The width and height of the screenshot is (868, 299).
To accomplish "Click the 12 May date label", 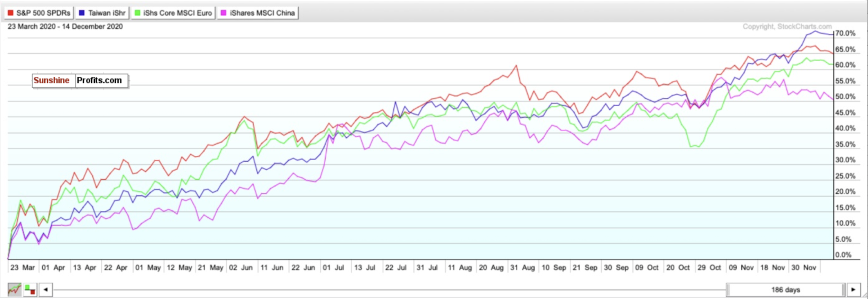I will [180, 268].
